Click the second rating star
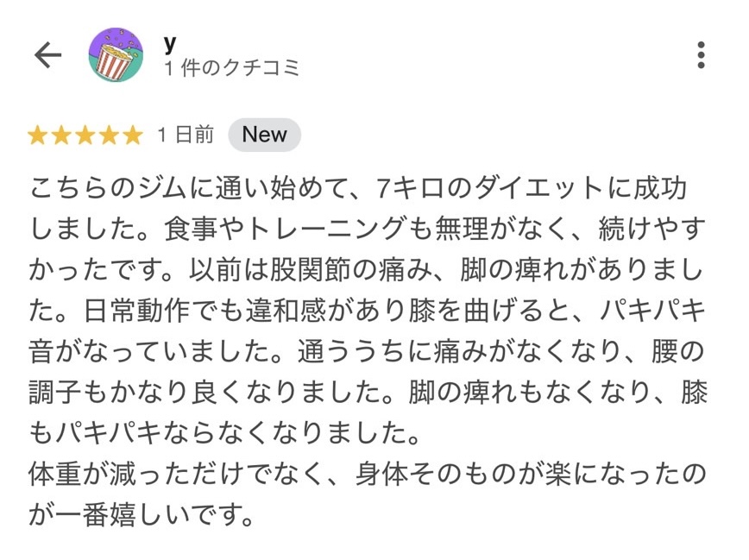The height and width of the screenshot is (560, 749). (x=61, y=135)
